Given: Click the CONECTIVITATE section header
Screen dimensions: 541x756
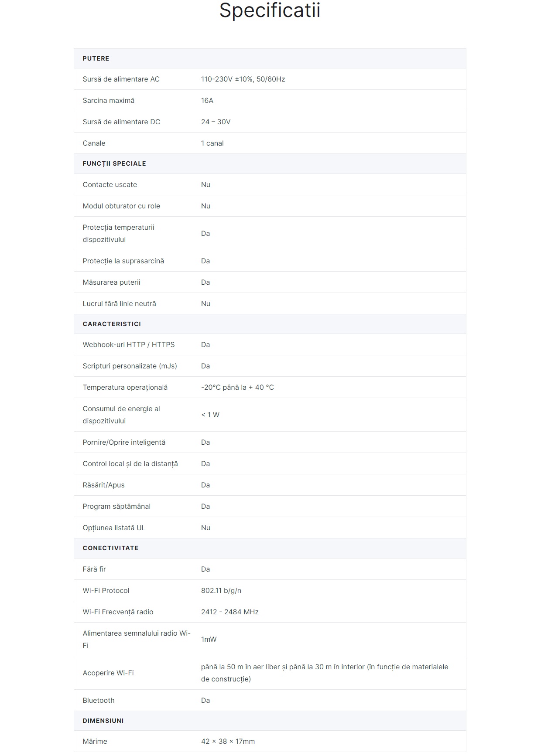Looking at the screenshot, I should tap(110, 548).
